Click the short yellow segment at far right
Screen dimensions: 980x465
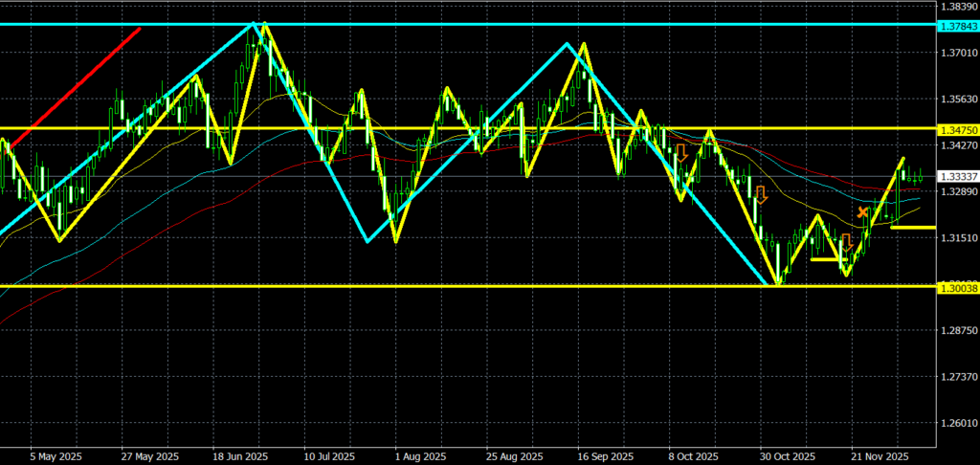tap(913, 228)
